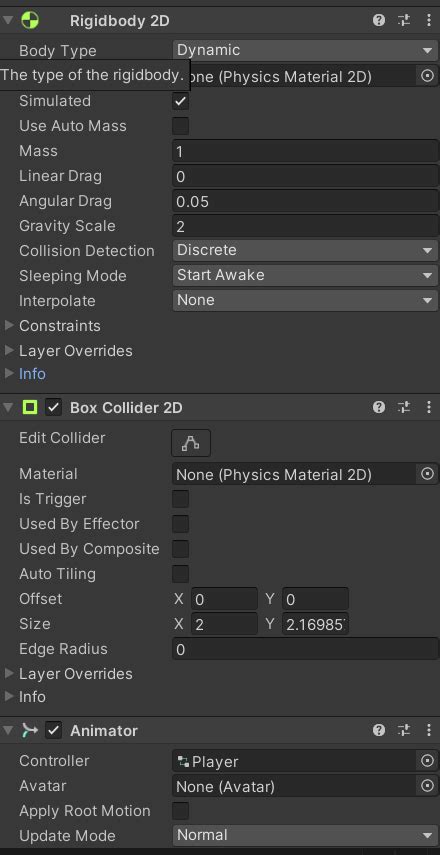Click the Size X input field
440x855 pixels.
tap(224, 624)
